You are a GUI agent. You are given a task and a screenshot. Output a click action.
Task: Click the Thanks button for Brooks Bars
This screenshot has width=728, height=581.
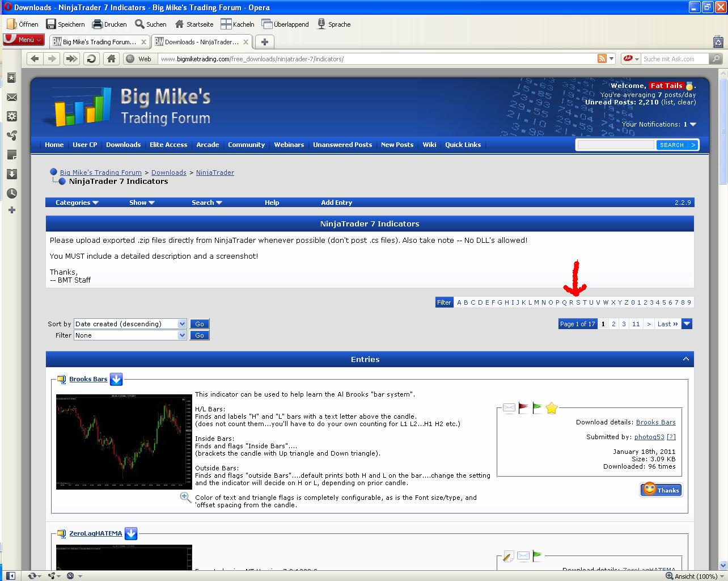[x=661, y=490]
